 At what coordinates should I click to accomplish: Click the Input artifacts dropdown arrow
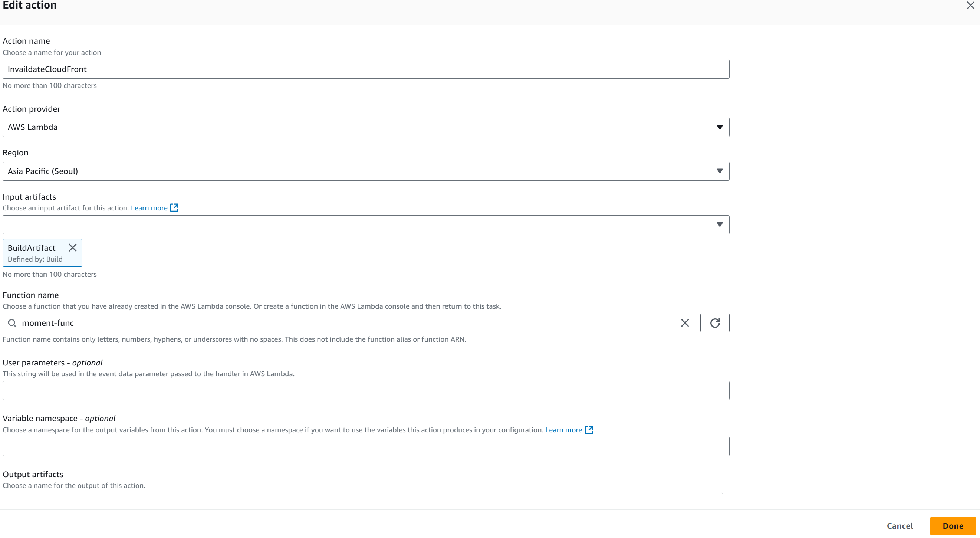[x=719, y=224]
